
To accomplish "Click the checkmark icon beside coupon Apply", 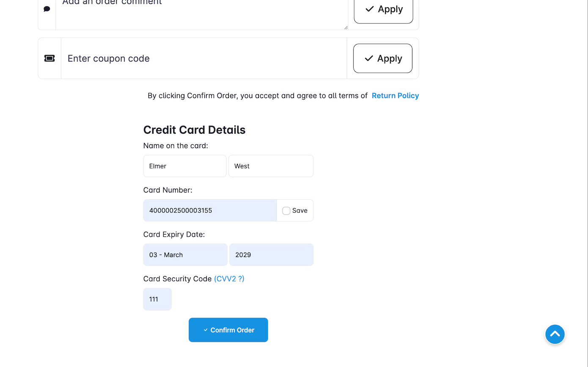I will tap(369, 58).
